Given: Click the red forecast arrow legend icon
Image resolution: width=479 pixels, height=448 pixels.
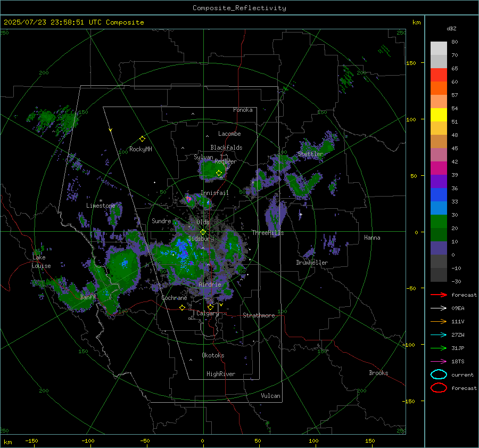Looking at the screenshot, I should [439, 295].
